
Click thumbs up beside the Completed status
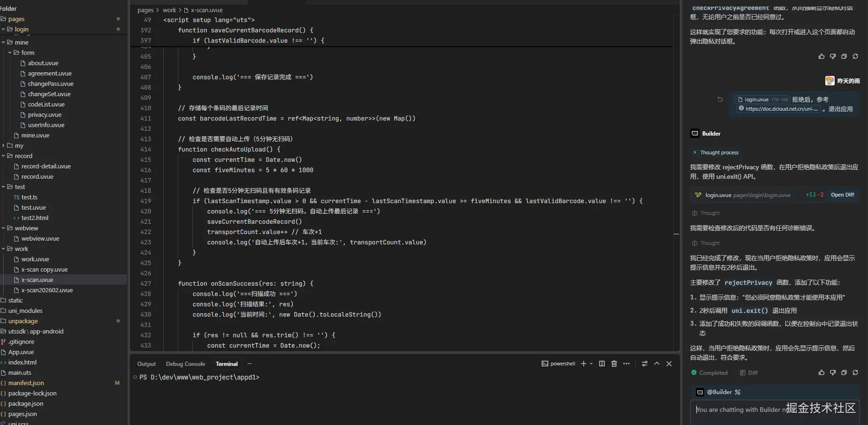click(x=822, y=372)
